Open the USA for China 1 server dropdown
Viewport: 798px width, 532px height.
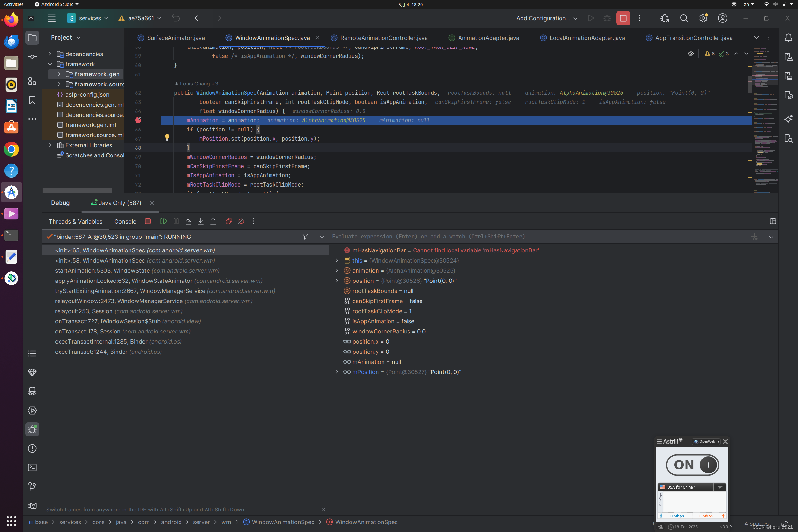pyautogui.click(x=719, y=487)
